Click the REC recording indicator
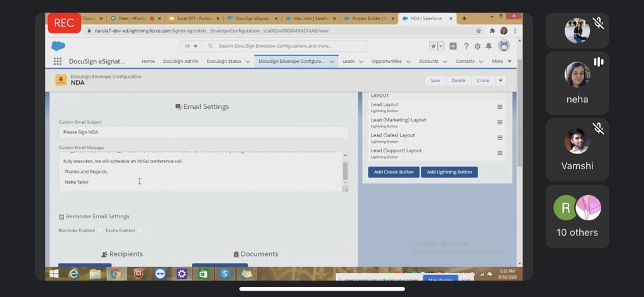The image size is (644, 297). point(65,23)
